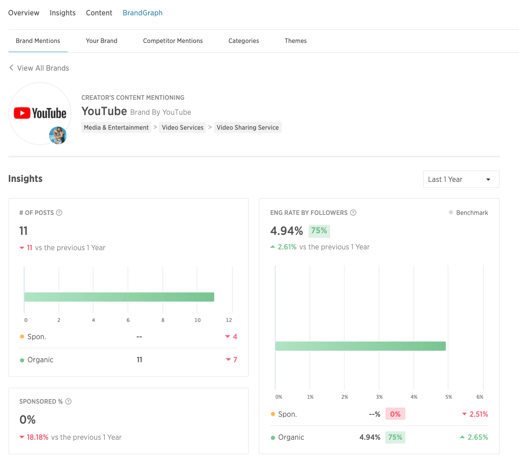Click the 2.65% increase in Organic row
This screenshot has width=519, height=462.
[x=478, y=437]
